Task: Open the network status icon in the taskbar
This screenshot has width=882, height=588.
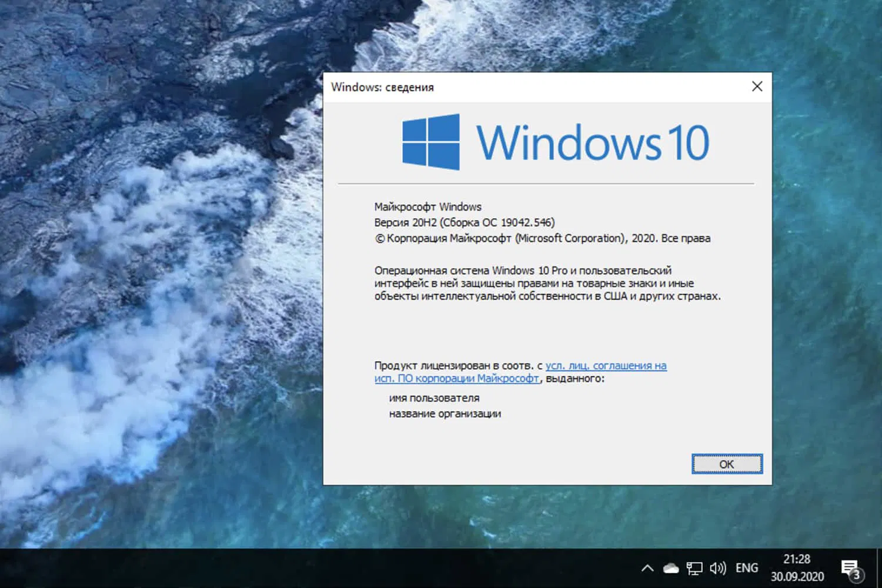Action: pos(694,568)
